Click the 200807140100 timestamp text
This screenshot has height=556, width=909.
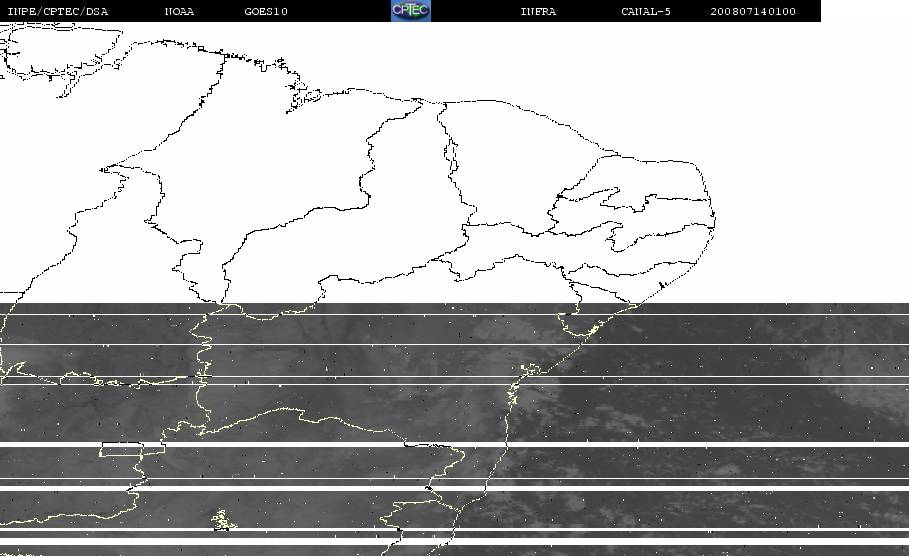tap(753, 11)
